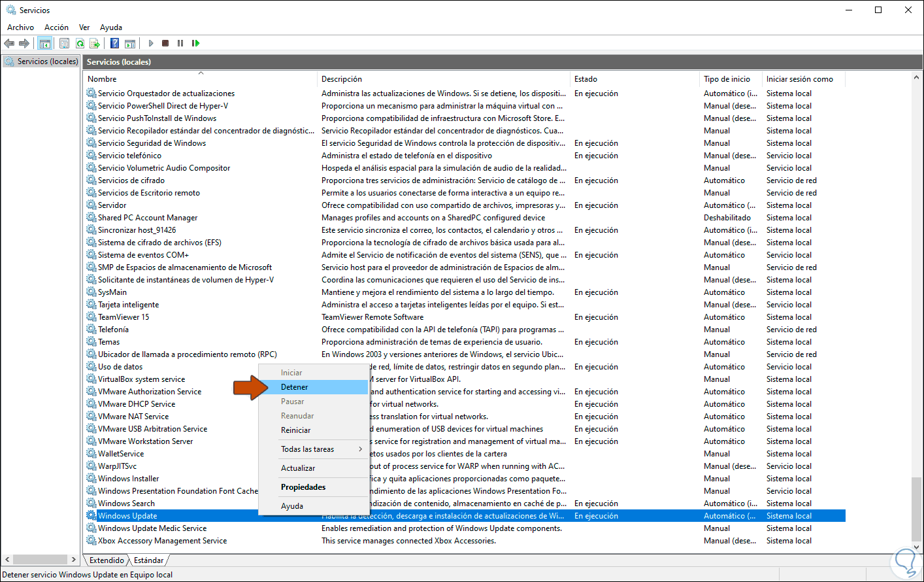Go forward with the toolbar Forward arrow
Viewport: 924px width, 582px height.
tap(24, 43)
